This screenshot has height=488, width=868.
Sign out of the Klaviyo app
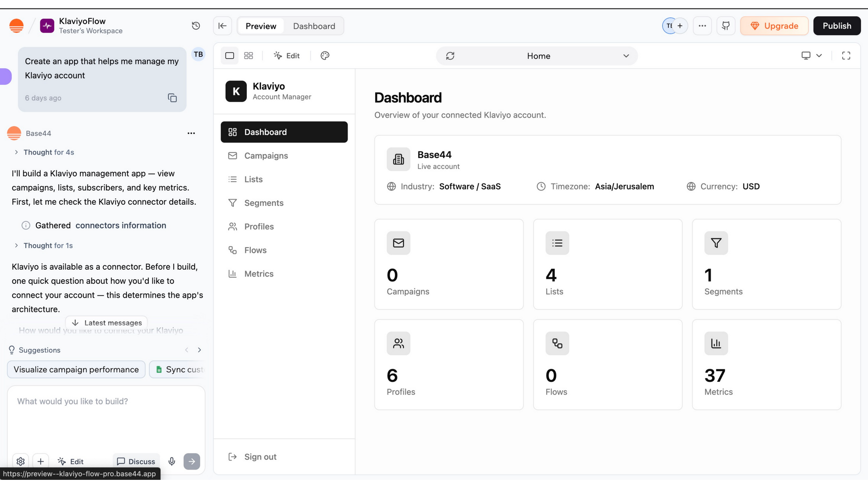tap(252, 457)
